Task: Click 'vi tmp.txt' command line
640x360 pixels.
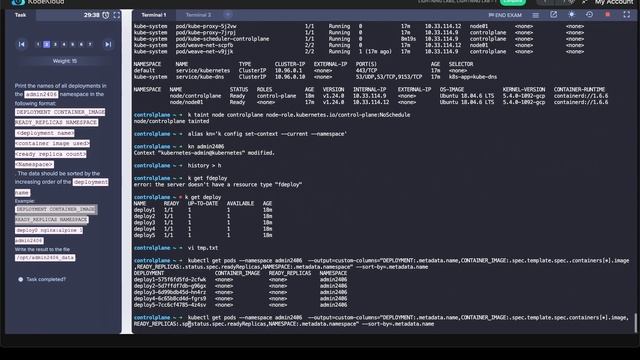Action: pos(202,248)
